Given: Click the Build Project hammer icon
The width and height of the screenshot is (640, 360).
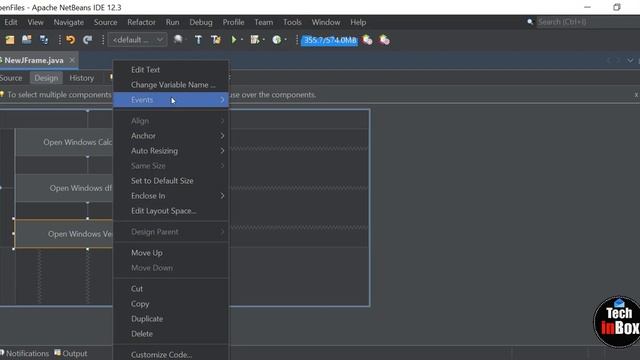Looking at the screenshot, I should coord(198,40).
